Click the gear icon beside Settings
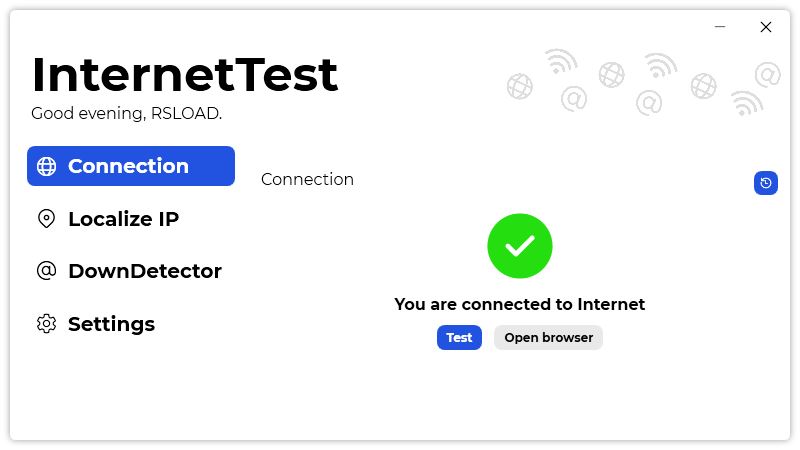Viewport: 800px width, 450px height. (x=46, y=324)
